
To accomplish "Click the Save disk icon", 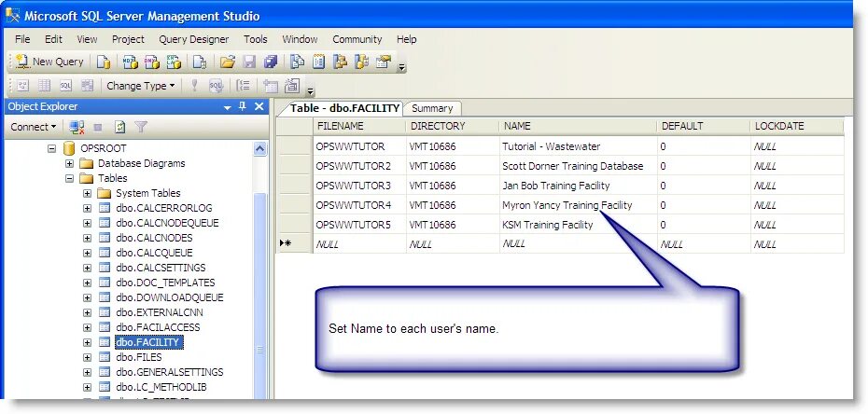I will pos(249,62).
